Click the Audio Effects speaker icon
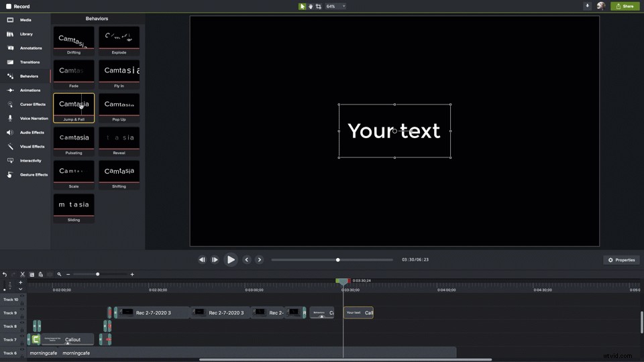 [10, 133]
